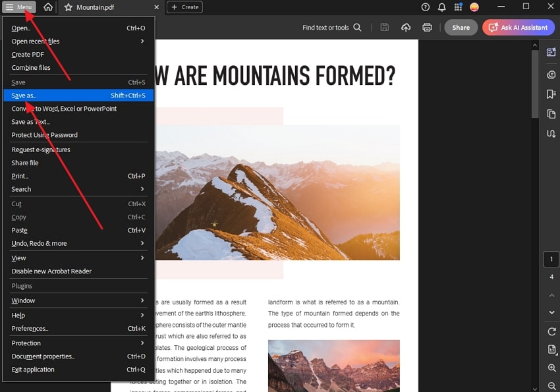The height and width of the screenshot is (392, 560).
Task: Click the Create button
Action: click(x=184, y=7)
